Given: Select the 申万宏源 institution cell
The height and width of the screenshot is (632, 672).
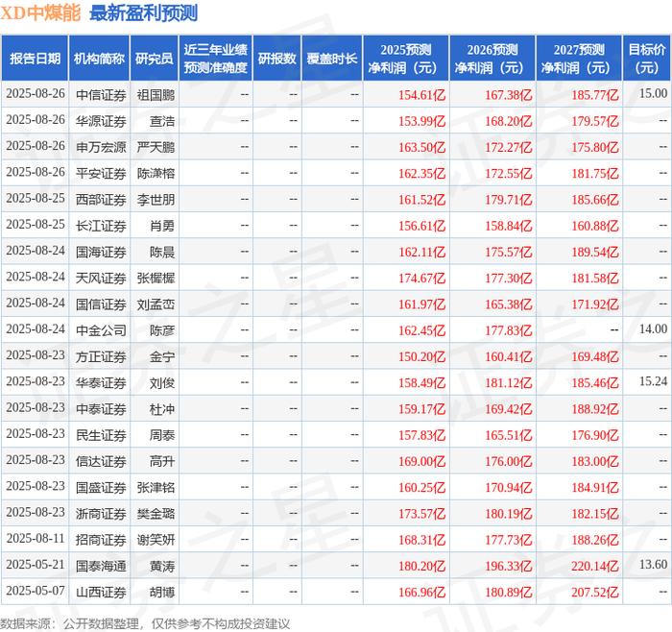Looking at the screenshot, I should pos(101,147).
